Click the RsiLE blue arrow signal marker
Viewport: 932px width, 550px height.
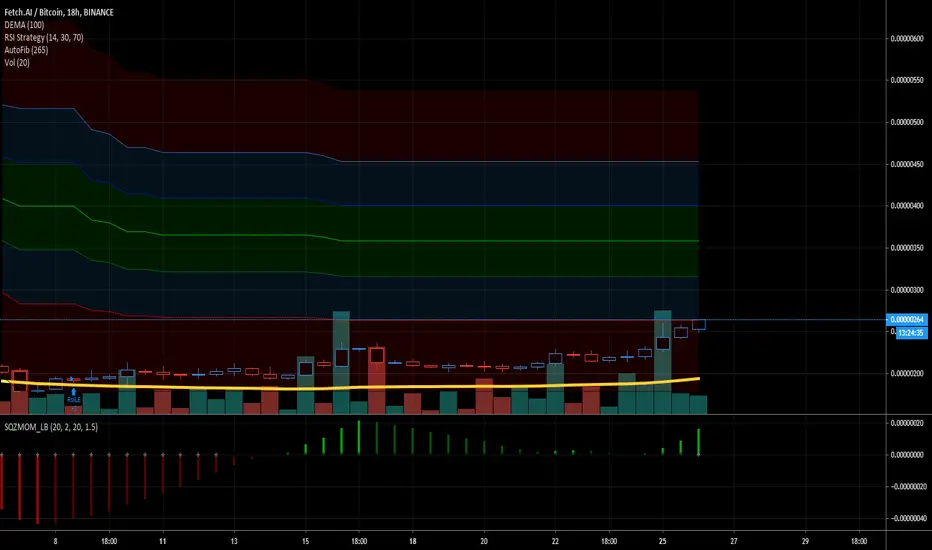tap(74, 392)
